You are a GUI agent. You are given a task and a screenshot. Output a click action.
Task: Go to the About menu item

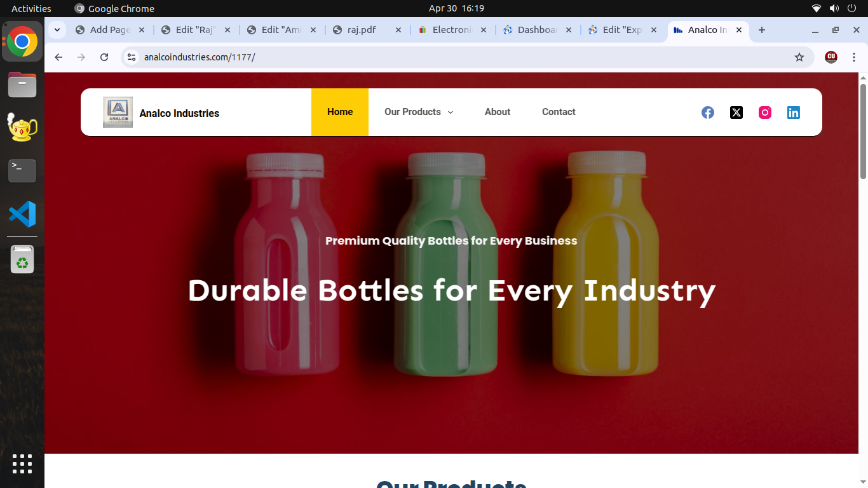(x=498, y=112)
